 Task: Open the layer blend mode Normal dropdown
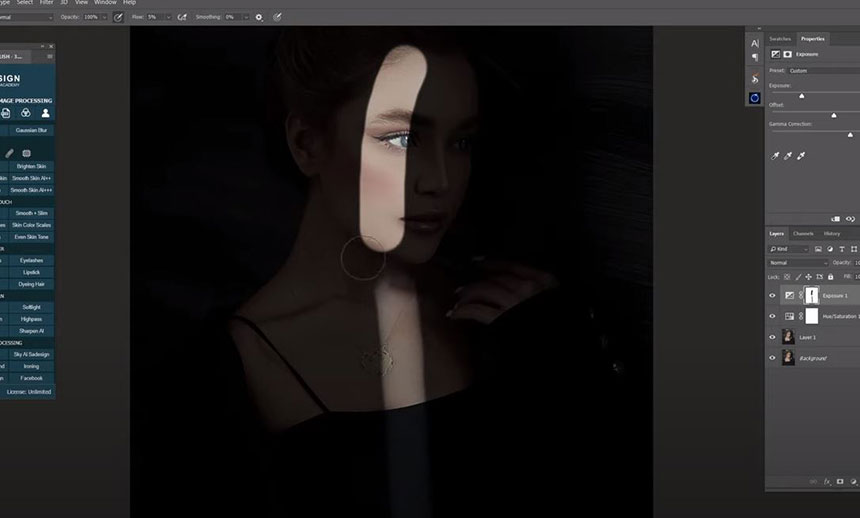[x=797, y=263]
